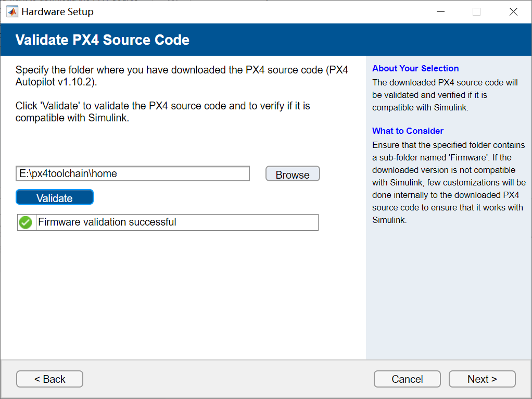Go back with the Back button

tap(49, 379)
